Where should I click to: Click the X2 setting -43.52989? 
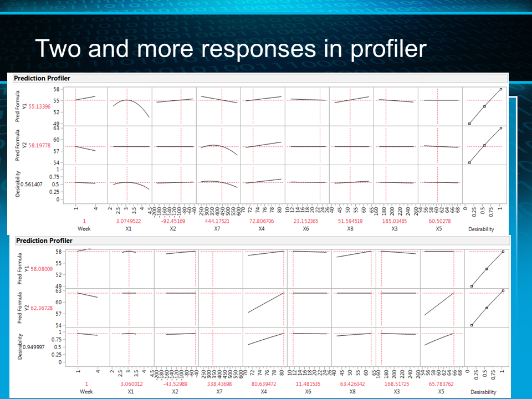[x=175, y=384]
